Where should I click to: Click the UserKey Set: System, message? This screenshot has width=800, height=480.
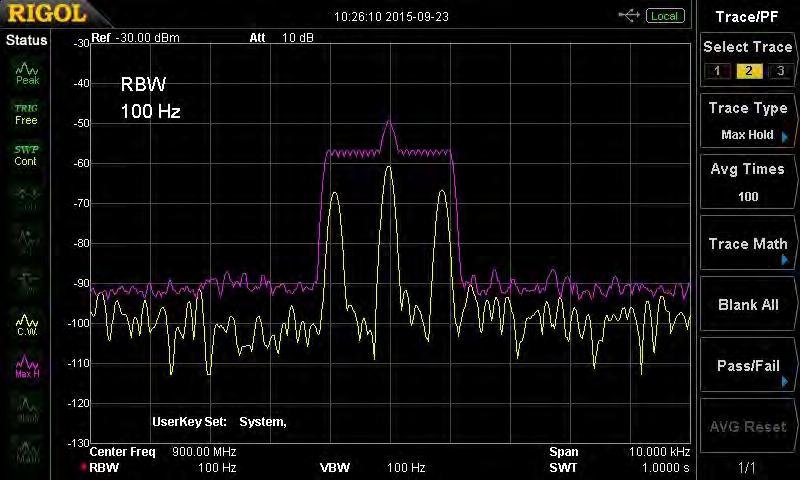219,422
